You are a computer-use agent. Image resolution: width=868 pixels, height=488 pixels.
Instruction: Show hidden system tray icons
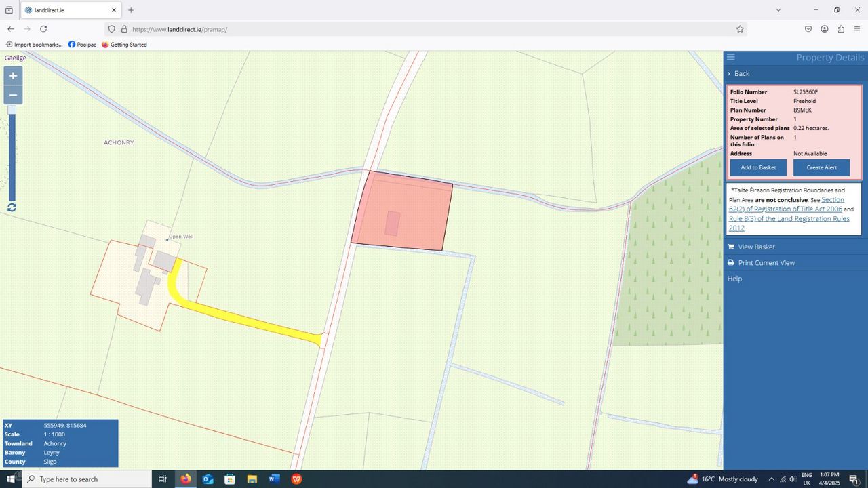point(771,479)
